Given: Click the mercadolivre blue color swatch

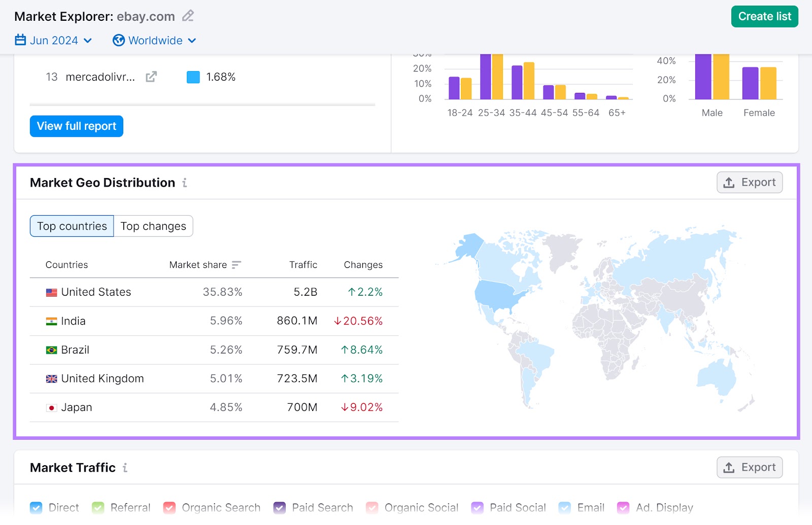Looking at the screenshot, I should click(193, 77).
